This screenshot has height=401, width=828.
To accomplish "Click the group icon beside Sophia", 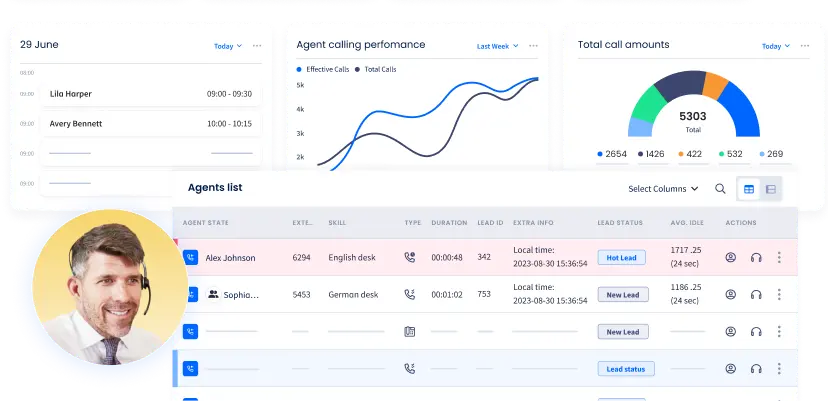I will point(213,294).
